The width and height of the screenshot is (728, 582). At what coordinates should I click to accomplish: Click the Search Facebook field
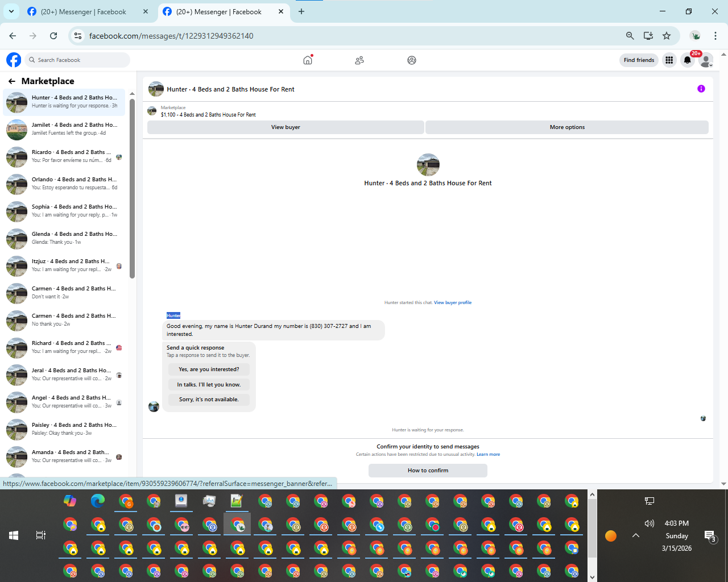[x=77, y=60]
